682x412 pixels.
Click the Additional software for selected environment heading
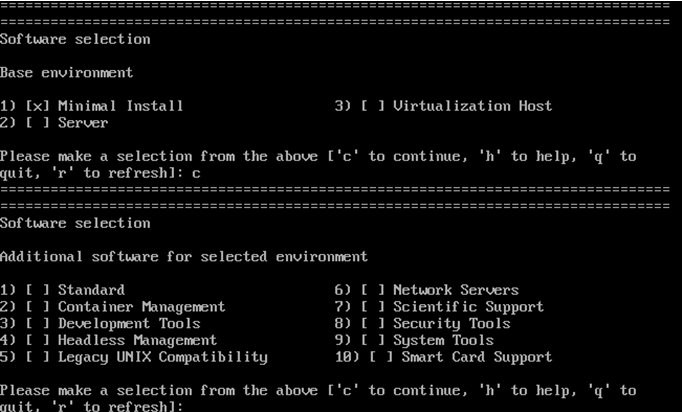tap(184, 257)
